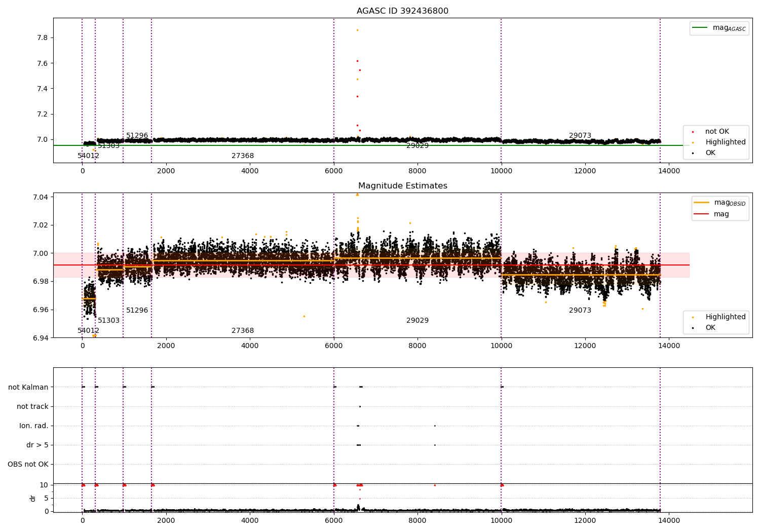Screen dimensions: 760x532
Task: Click obsid label 51303 in the top plot
Action: 108,146
